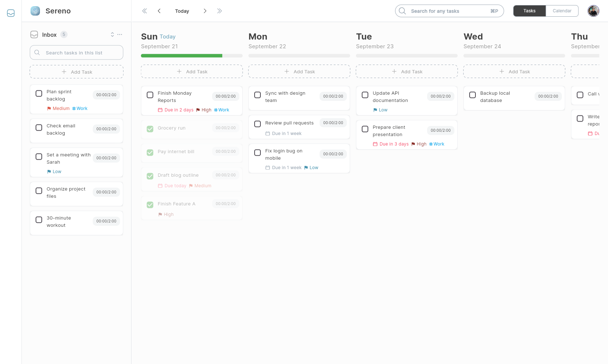Switch to the Calendar view tab
This screenshot has height=364, width=608.
562,11
